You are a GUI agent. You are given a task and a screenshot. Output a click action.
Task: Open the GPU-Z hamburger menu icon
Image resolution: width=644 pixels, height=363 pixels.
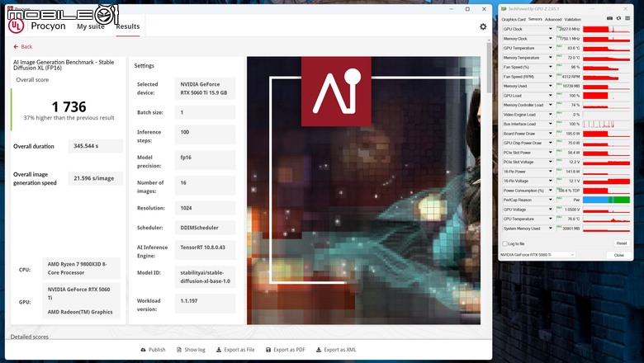click(x=627, y=18)
